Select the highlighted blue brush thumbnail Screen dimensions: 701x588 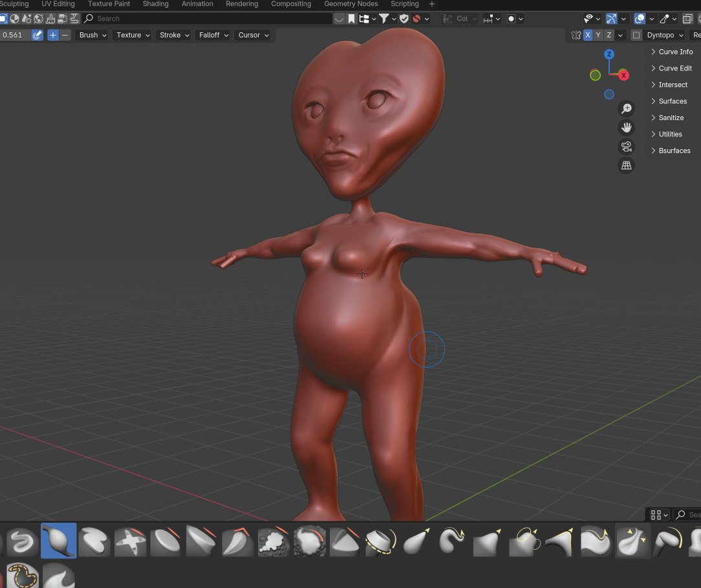click(x=59, y=541)
